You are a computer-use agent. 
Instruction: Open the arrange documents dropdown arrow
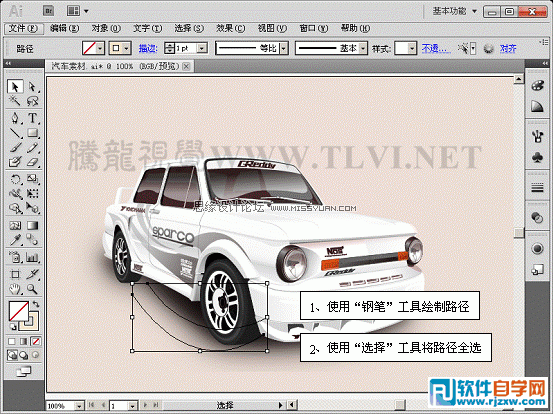tap(86, 11)
